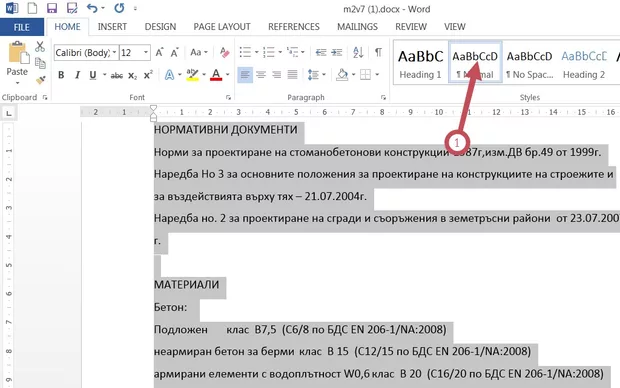Viewport: 620px width, 388px height.
Task: Apply text highlight color
Action: pyautogui.click(x=193, y=75)
